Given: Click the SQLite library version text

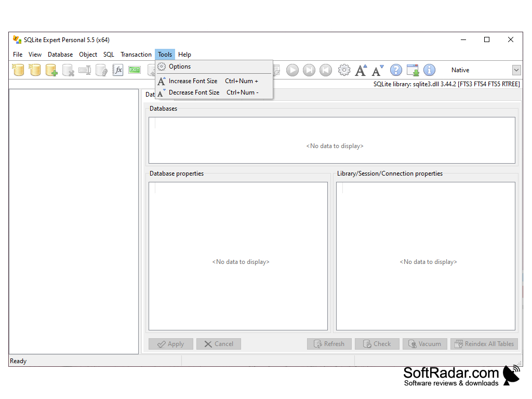Looking at the screenshot, I should pyautogui.click(x=446, y=84).
